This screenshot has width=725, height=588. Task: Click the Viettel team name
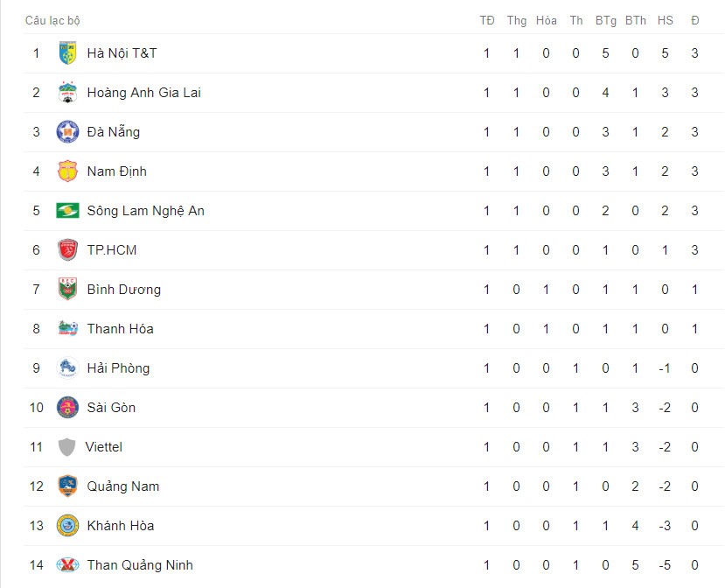click(103, 447)
